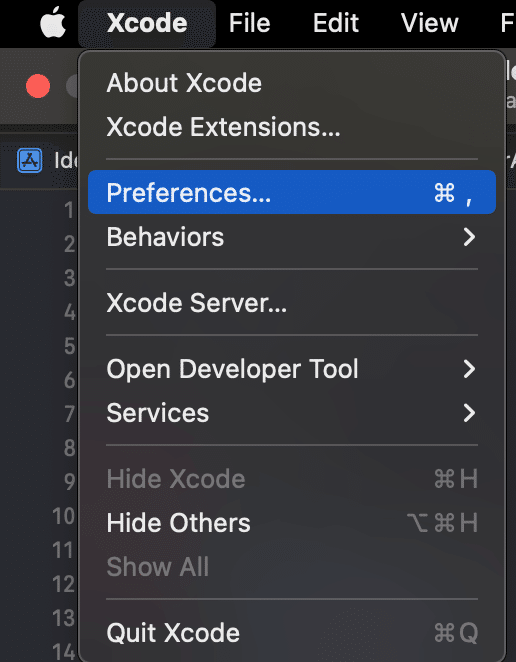Open the File menu
Image resolution: width=516 pixels, height=662 pixels.
249,23
